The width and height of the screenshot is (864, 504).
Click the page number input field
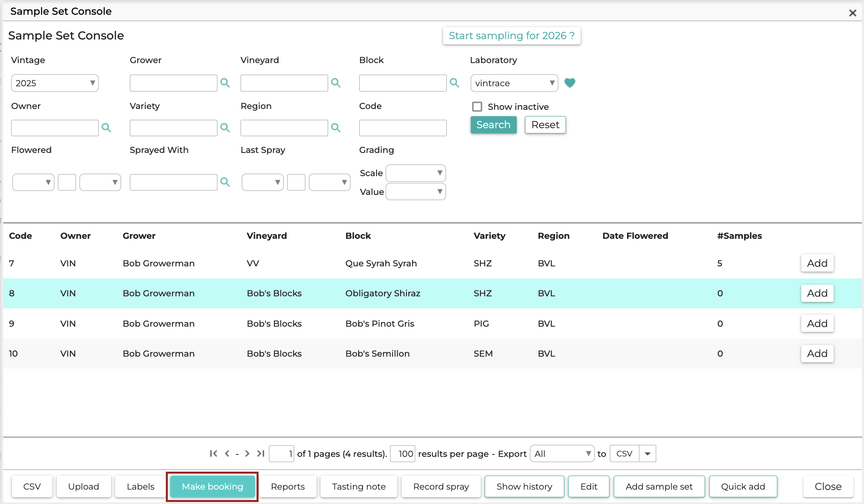coord(282,454)
